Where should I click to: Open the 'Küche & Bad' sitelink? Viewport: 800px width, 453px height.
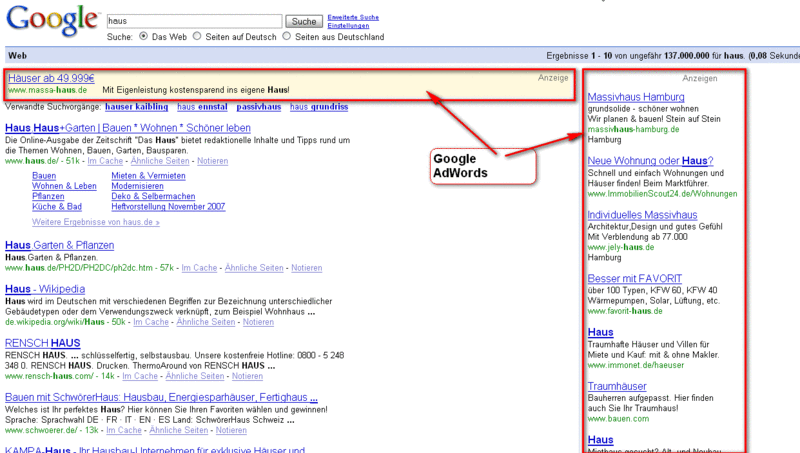pos(57,207)
